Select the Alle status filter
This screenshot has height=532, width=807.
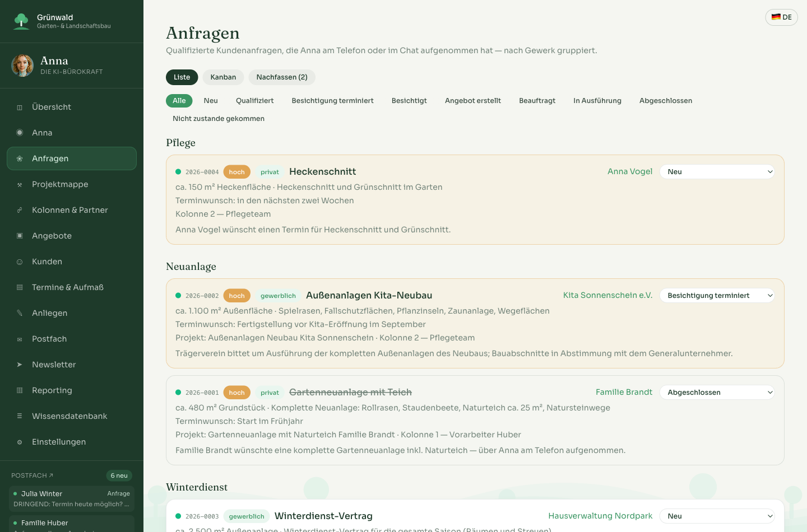[x=179, y=101]
